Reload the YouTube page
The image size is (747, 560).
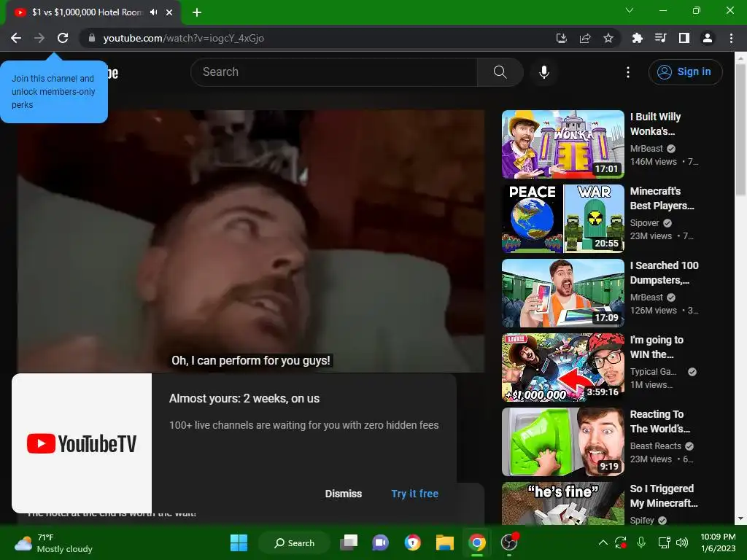(63, 38)
